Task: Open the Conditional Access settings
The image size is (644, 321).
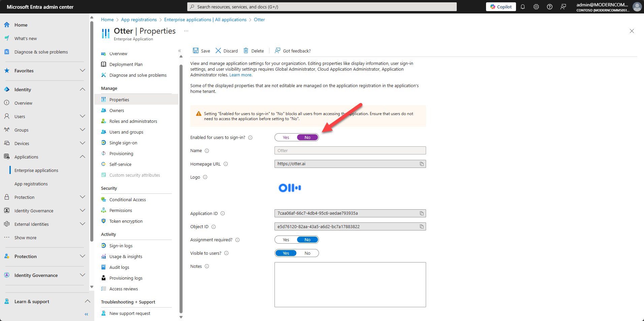Action: pyautogui.click(x=127, y=199)
